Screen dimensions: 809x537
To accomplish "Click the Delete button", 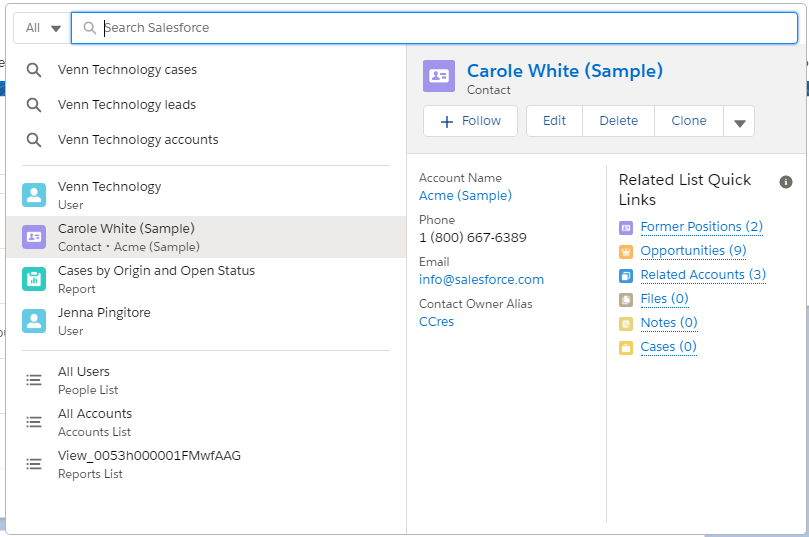I will coord(619,121).
